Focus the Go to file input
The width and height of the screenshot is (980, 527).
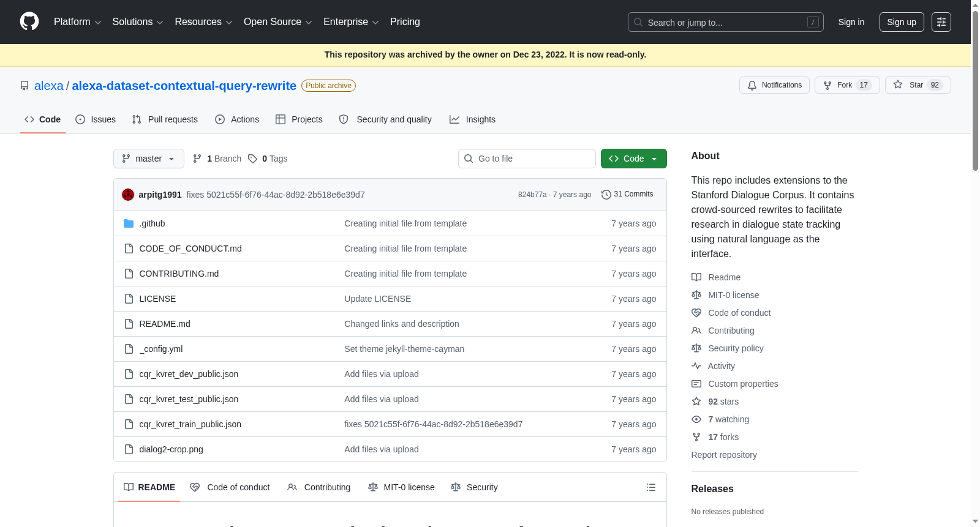pos(527,159)
